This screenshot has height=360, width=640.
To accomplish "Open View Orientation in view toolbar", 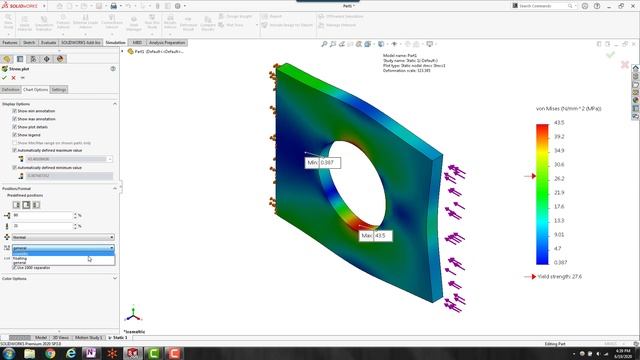I will pos(368,44).
